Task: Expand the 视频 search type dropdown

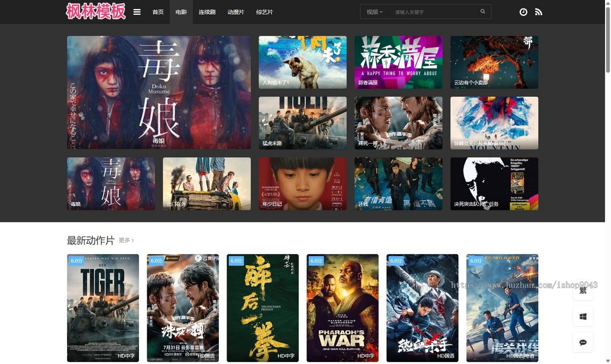Action: 374,12
